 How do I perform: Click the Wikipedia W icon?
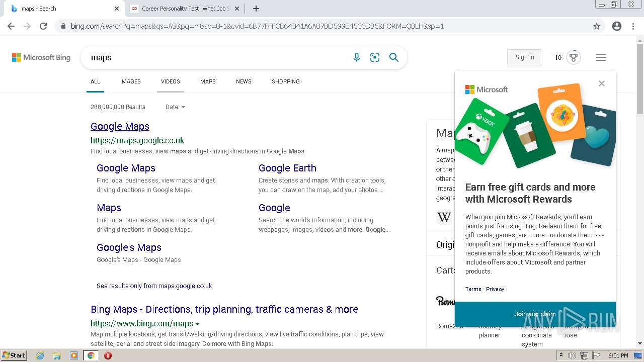[x=444, y=217]
